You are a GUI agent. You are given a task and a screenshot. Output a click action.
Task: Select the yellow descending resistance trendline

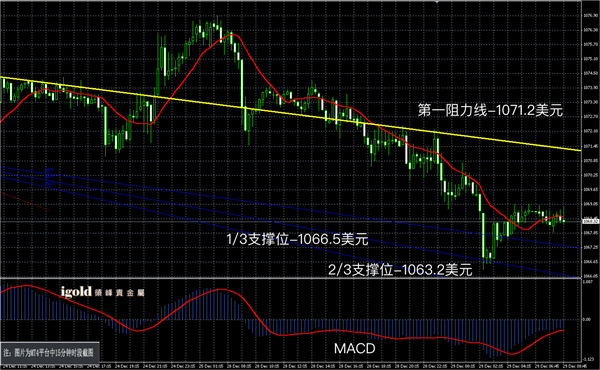[x=291, y=114]
